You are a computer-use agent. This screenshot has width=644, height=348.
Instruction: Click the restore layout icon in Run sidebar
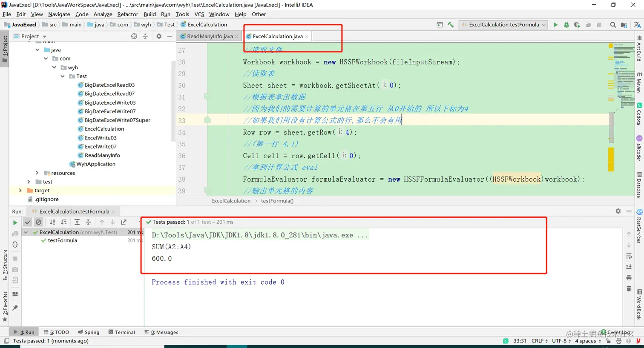pos(15,294)
